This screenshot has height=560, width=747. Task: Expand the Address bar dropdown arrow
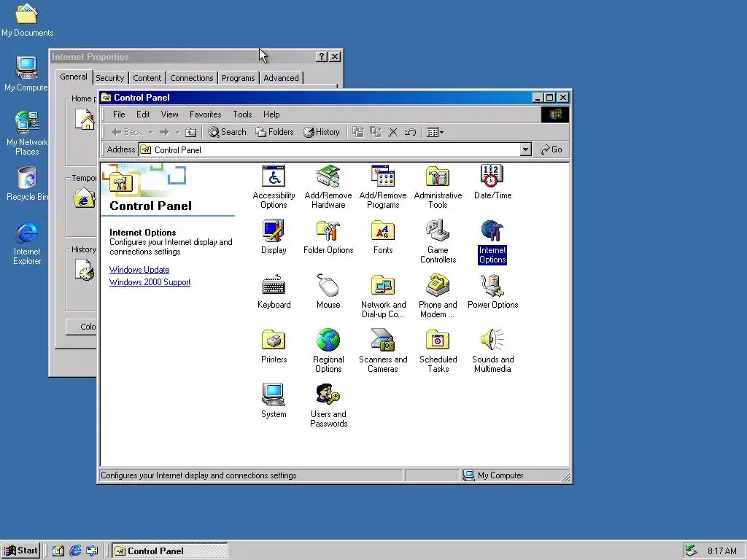pyautogui.click(x=525, y=149)
